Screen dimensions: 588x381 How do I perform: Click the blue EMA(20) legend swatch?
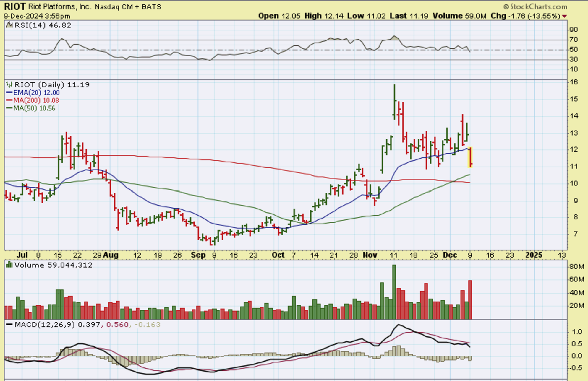click(9, 93)
